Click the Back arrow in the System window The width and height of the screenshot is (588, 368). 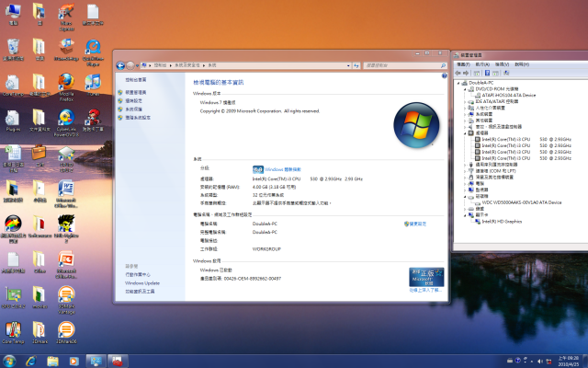click(120, 65)
